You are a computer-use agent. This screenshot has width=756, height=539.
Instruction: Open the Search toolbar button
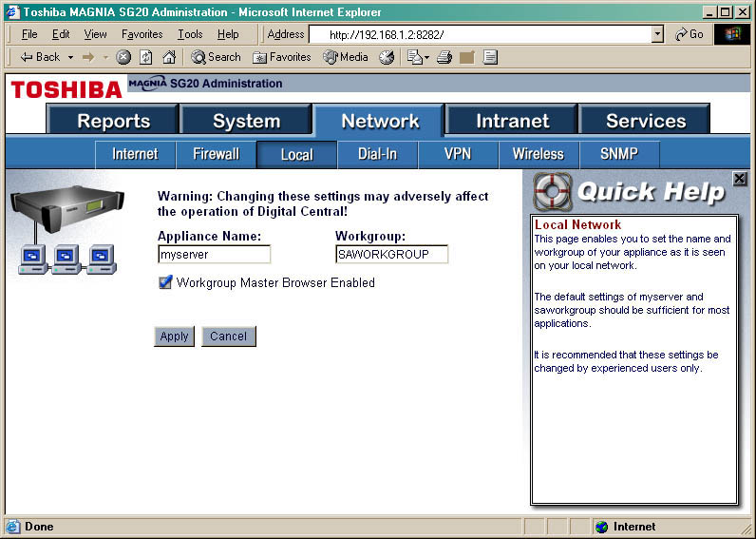[x=215, y=57]
